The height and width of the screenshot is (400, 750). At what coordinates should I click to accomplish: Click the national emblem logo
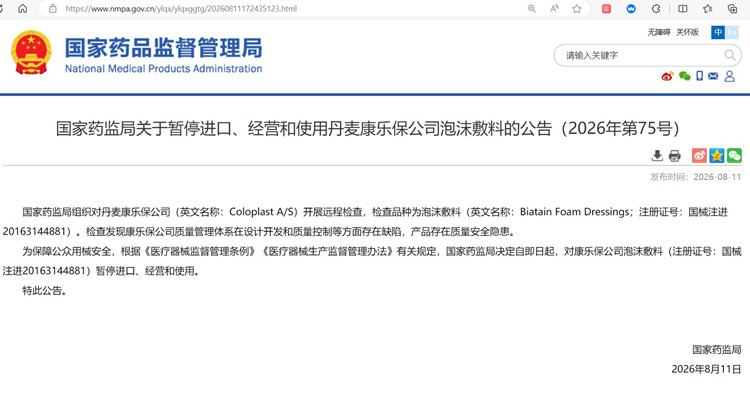pos(31,53)
